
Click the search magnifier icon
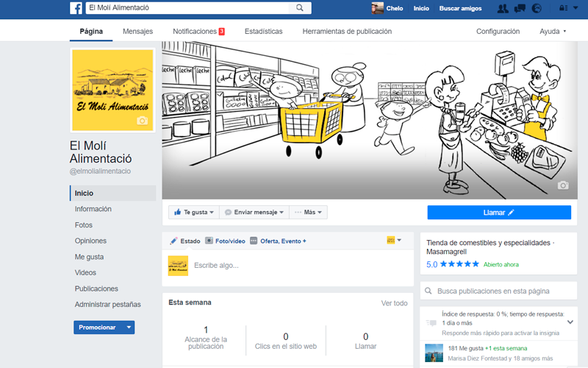pyautogui.click(x=300, y=8)
